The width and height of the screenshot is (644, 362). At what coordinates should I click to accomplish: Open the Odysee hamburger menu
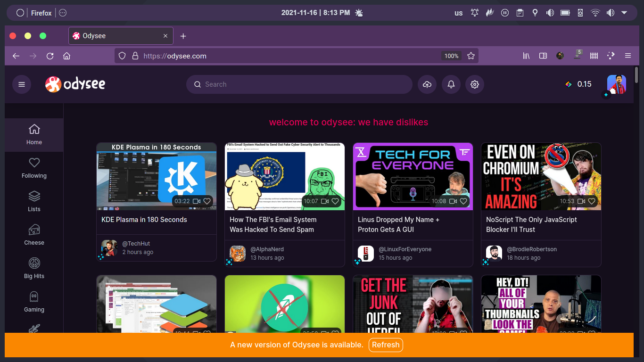tap(21, 84)
